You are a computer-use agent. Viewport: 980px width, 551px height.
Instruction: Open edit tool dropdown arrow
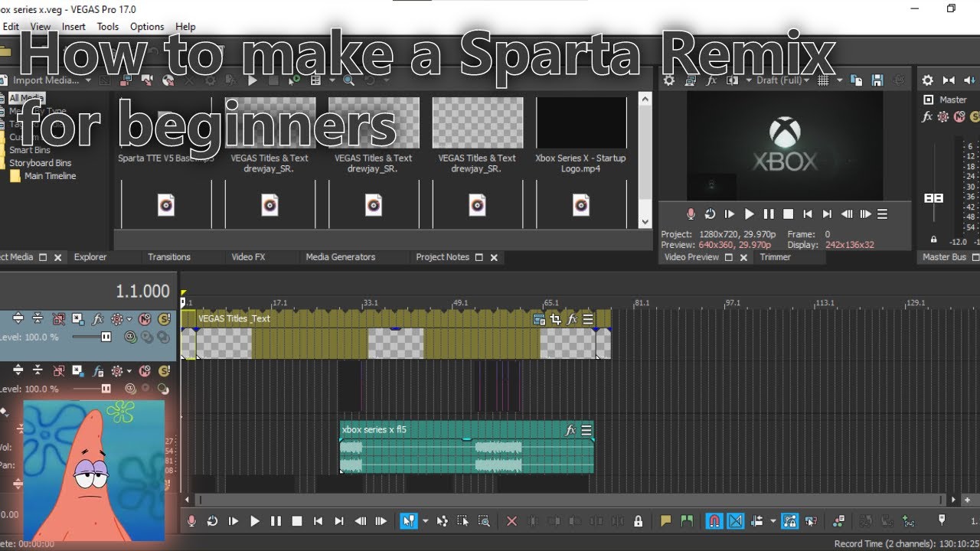tap(426, 521)
